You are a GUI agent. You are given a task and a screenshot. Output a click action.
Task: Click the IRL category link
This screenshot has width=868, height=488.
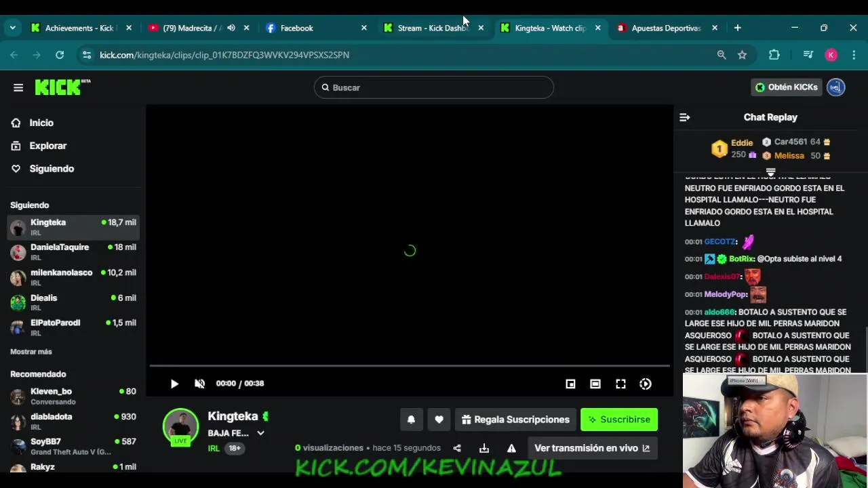coord(214,448)
